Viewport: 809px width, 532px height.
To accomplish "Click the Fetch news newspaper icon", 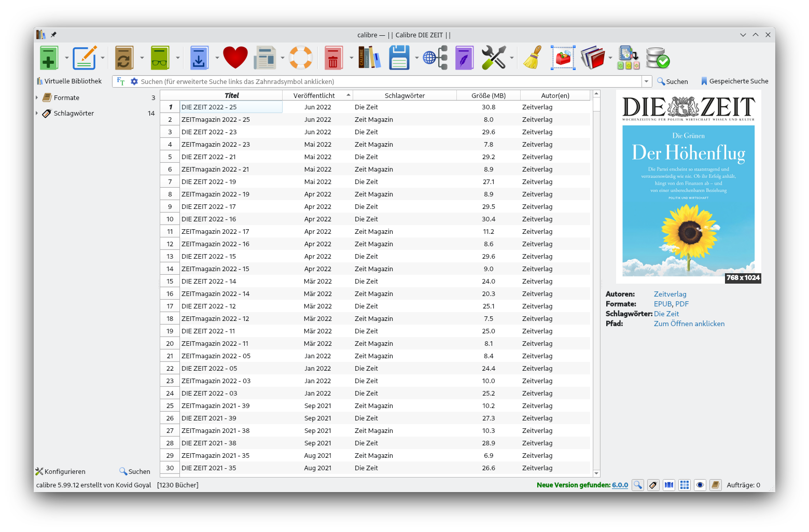I will [x=265, y=58].
